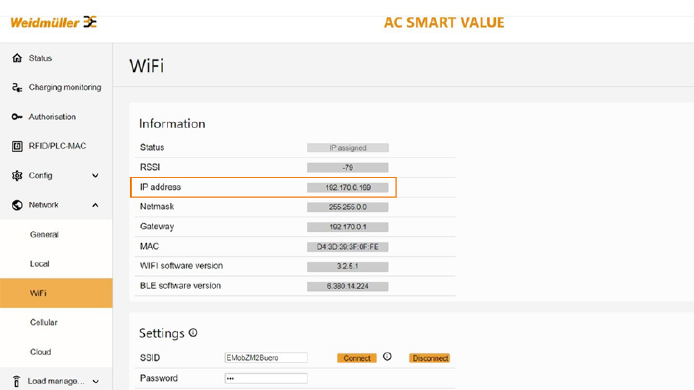The image size is (694, 390).
Task: Open RFID/PLC-MAC page
Action: tap(58, 146)
